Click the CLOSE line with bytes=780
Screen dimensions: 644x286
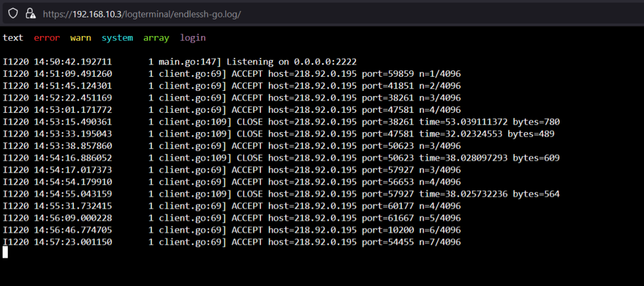click(x=281, y=122)
